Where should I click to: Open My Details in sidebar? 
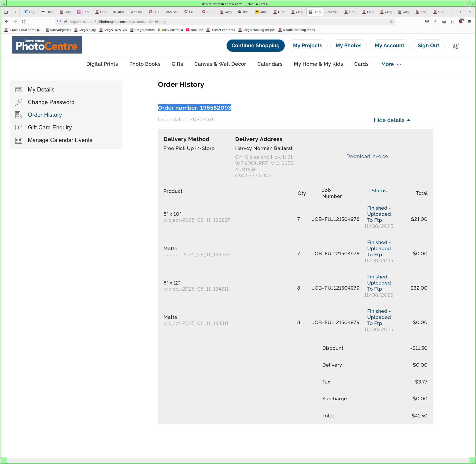(41, 90)
